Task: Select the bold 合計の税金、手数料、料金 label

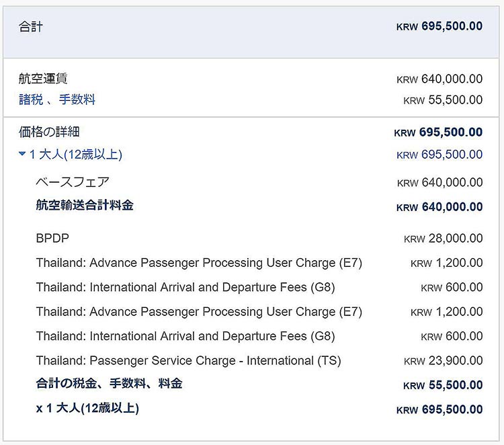Action: click(109, 384)
